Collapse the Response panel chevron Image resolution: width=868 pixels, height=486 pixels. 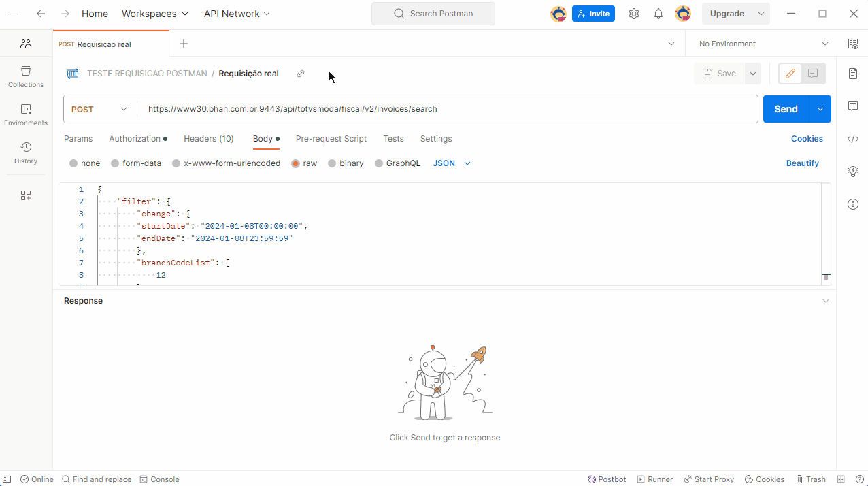[826, 301]
